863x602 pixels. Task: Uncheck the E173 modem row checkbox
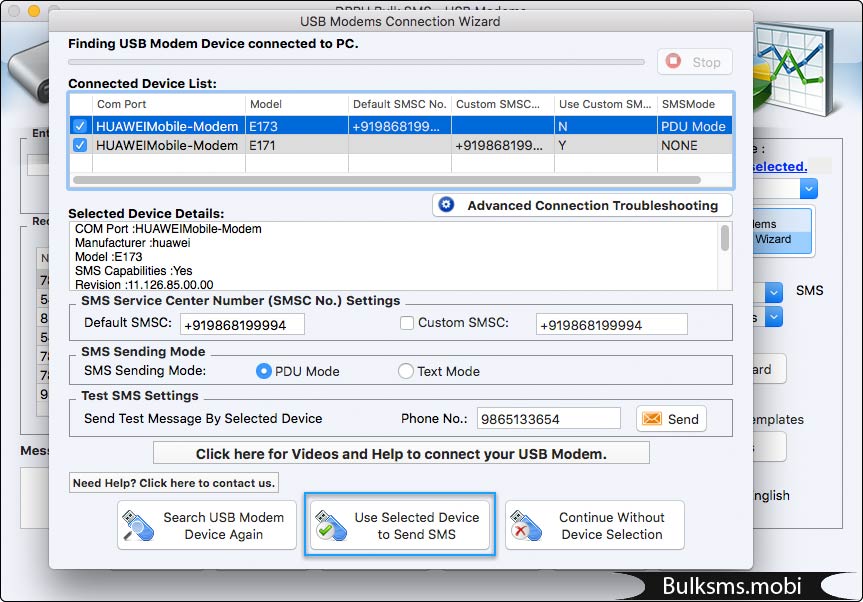[x=80, y=126]
